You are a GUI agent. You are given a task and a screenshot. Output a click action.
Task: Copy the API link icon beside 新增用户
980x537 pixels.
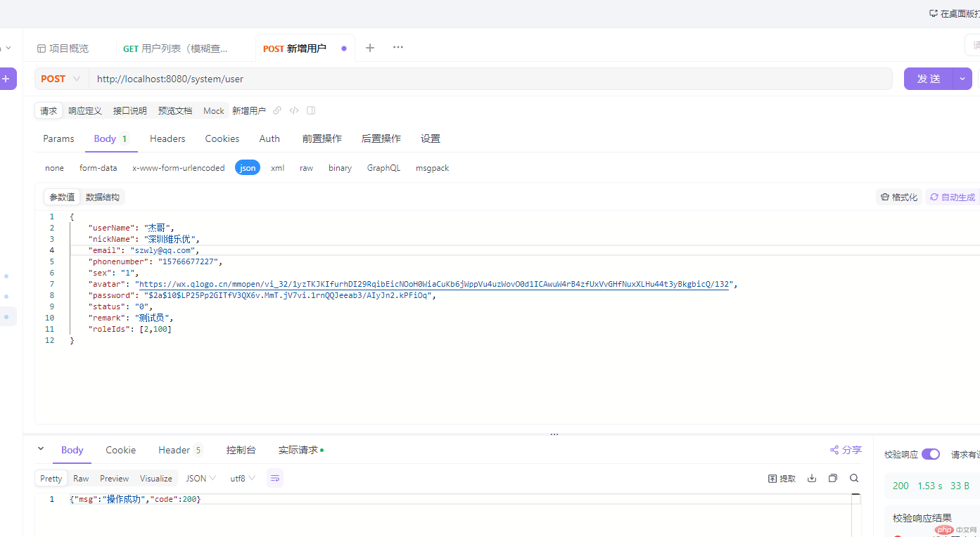277,110
